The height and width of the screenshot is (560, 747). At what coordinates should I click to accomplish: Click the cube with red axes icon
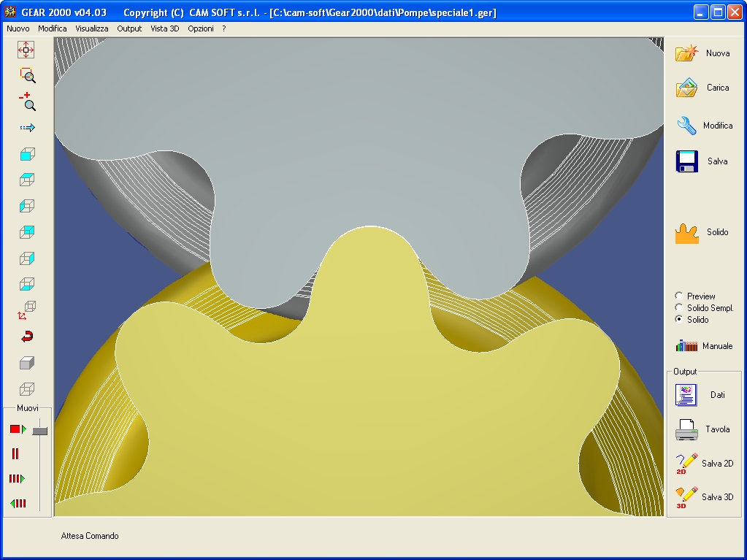click(27, 310)
